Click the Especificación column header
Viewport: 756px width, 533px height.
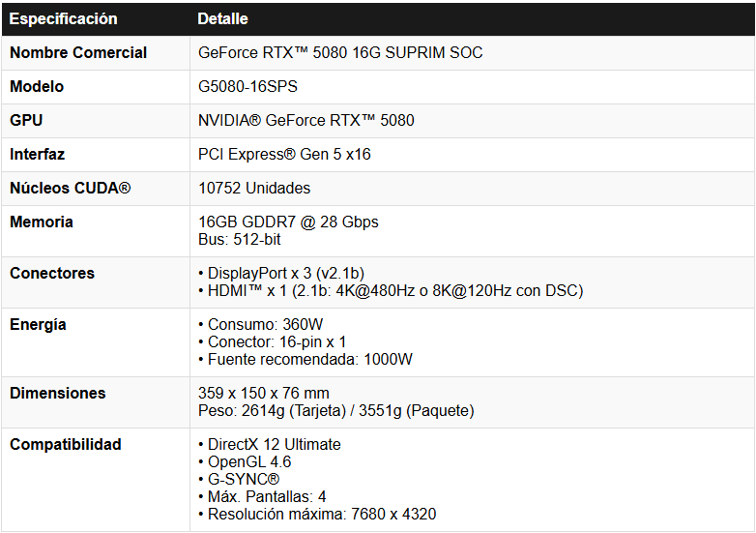pyautogui.click(x=63, y=18)
